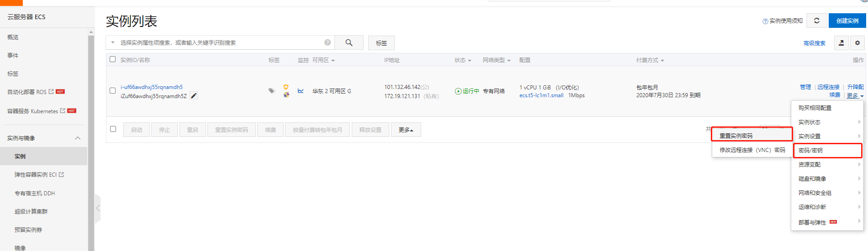
Task: Choose 购买相同配置 from the menu
Action: [827, 108]
